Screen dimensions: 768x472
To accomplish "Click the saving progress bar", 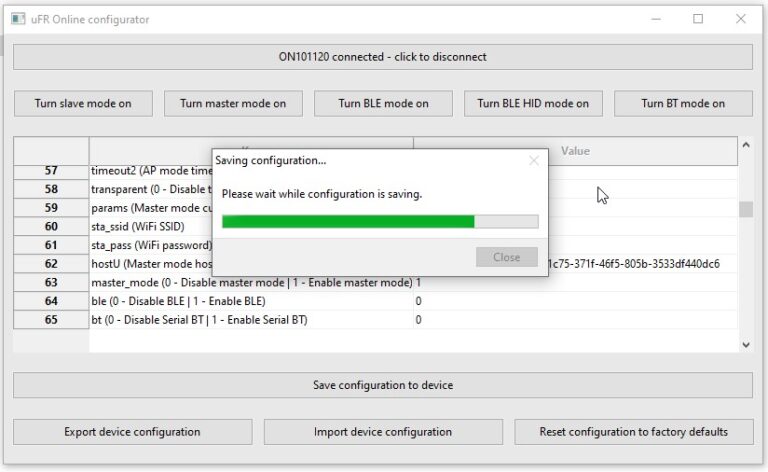I will (380, 221).
